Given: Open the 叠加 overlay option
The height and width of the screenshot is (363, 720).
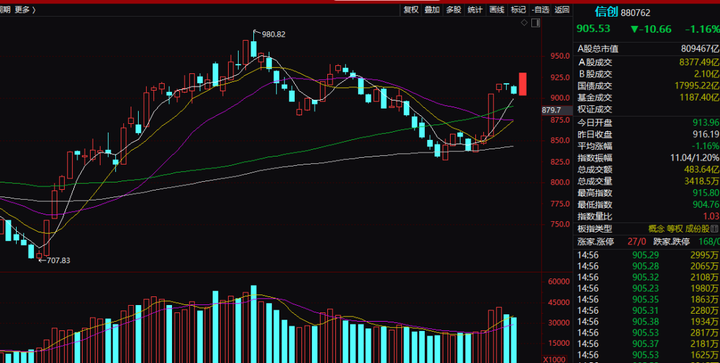Looking at the screenshot, I should [x=432, y=10].
